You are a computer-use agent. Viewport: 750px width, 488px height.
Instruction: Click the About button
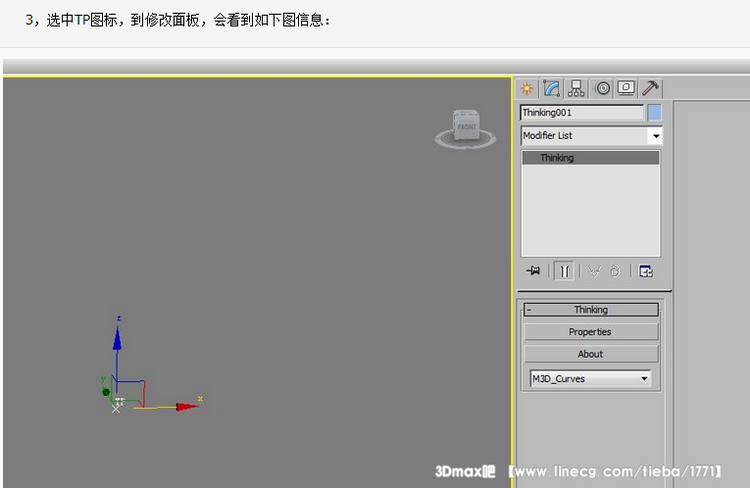[x=591, y=354]
